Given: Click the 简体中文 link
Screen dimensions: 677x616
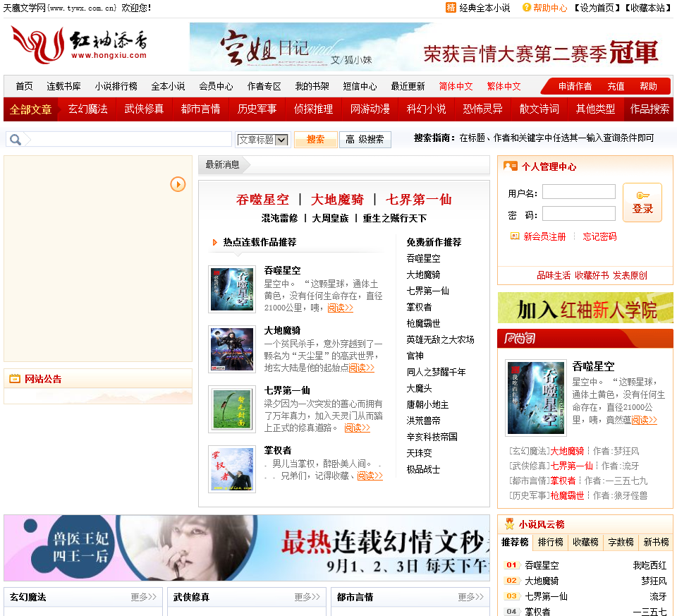Looking at the screenshot, I should 456,86.
